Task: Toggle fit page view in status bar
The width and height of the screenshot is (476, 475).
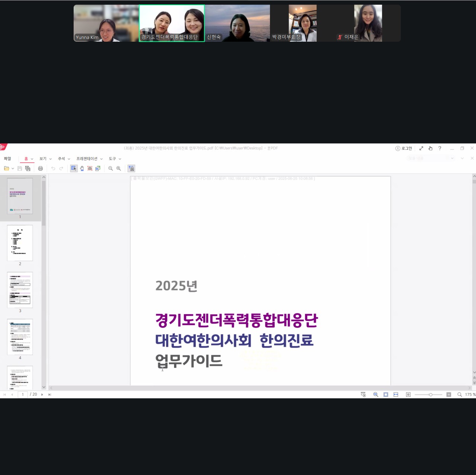Action: click(x=386, y=395)
